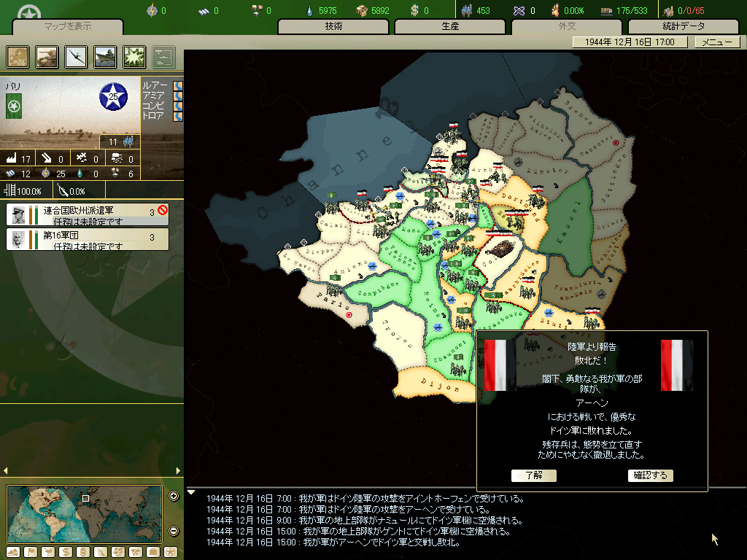
Task: Open the land units tank icon
Action: (47, 57)
